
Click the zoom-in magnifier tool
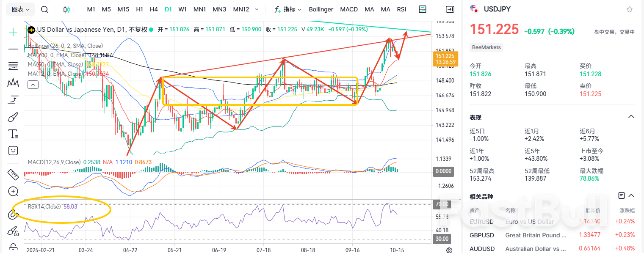(x=13, y=191)
